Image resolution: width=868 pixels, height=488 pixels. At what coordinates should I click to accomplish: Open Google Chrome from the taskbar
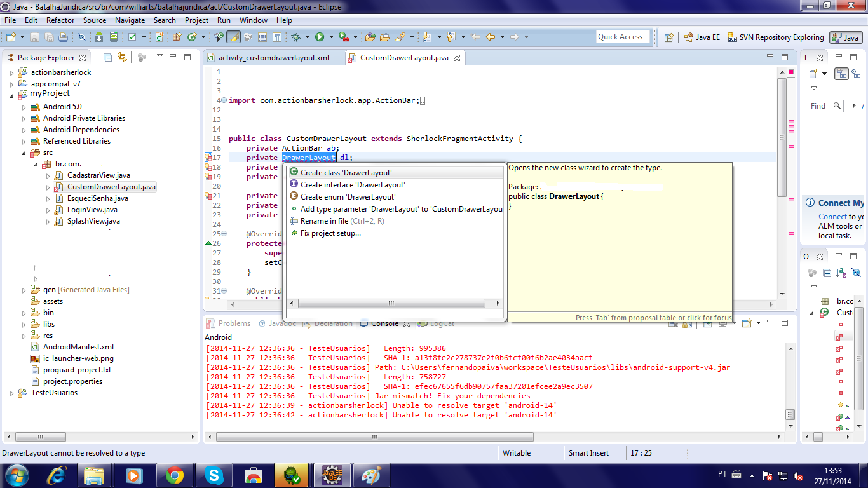click(x=174, y=475)
